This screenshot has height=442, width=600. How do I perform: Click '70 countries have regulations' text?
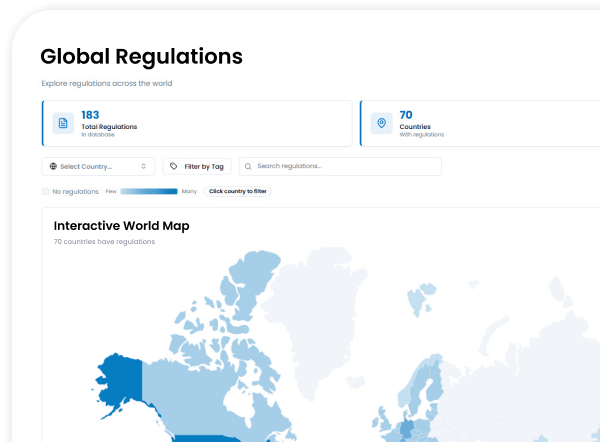coord(104,241)
